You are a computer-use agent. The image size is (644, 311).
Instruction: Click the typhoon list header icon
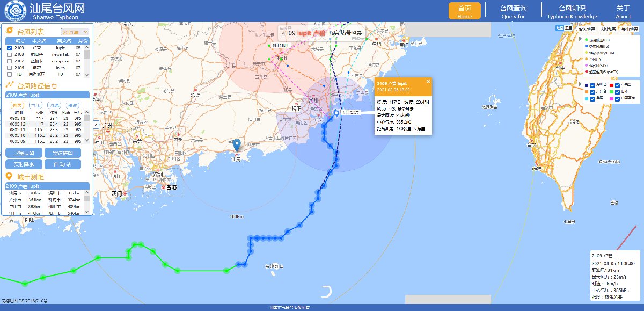[x=9, y=31]
